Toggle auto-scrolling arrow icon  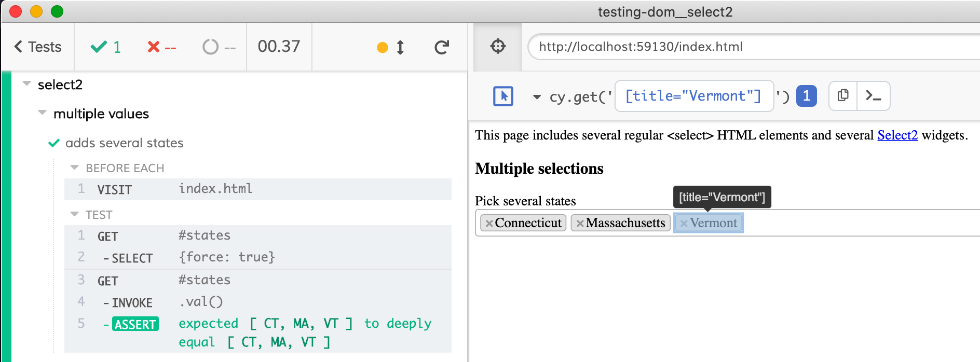click(x=400, y=47)
